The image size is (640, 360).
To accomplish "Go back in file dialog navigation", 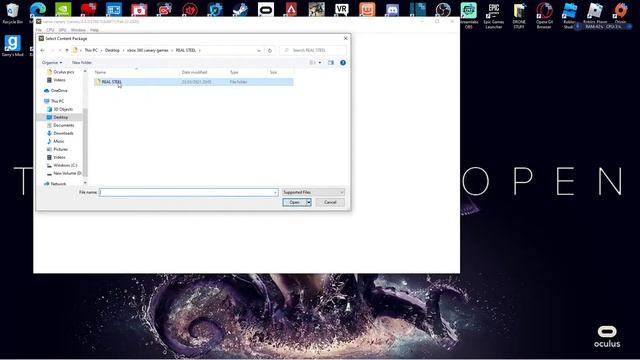I will tap(42, 50).
